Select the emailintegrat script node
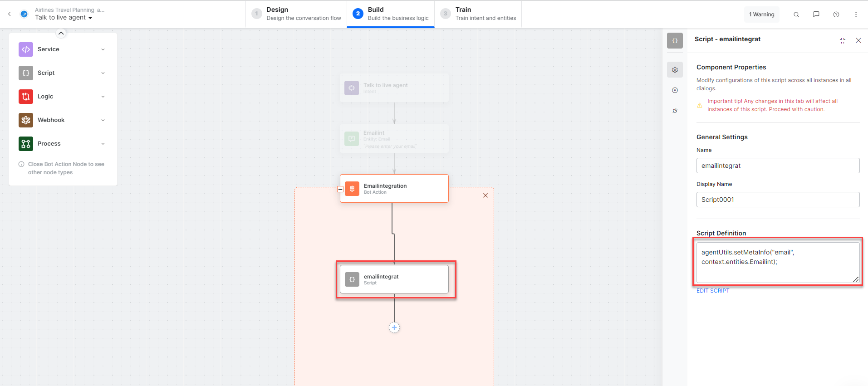Screen dimensions: 868x386 (394, 279)
